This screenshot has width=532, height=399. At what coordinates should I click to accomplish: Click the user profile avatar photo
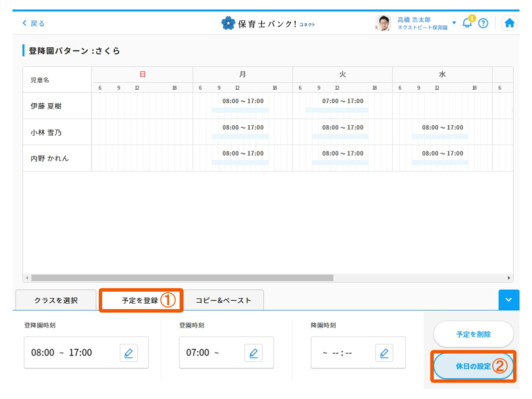coord(382,23)
